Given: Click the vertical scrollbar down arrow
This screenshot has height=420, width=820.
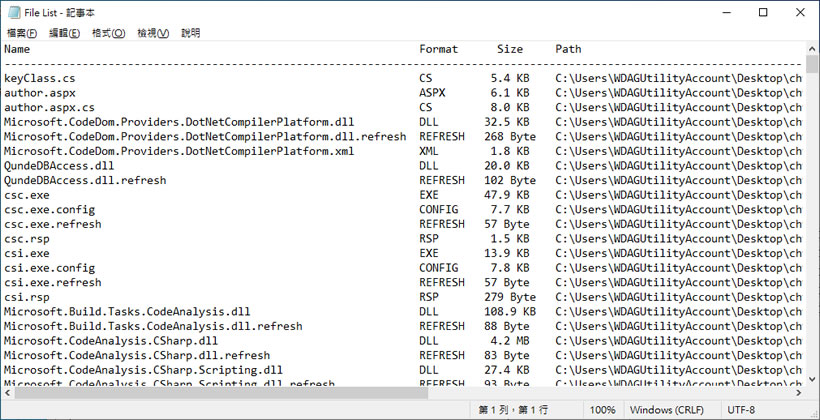Looking at the screenshot, I should pos(812,379).
